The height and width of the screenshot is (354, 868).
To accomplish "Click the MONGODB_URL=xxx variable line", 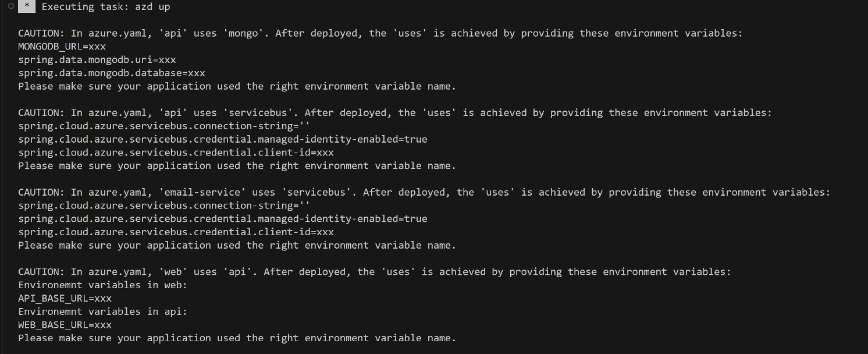I will (62, 47).
